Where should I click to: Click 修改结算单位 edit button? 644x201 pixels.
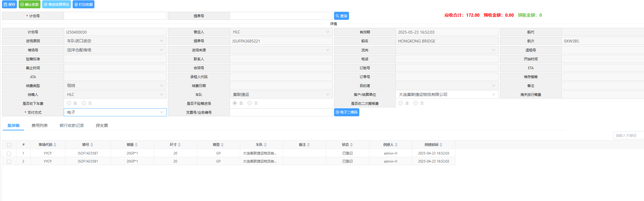pyautogui.click(x=57, y=5)
